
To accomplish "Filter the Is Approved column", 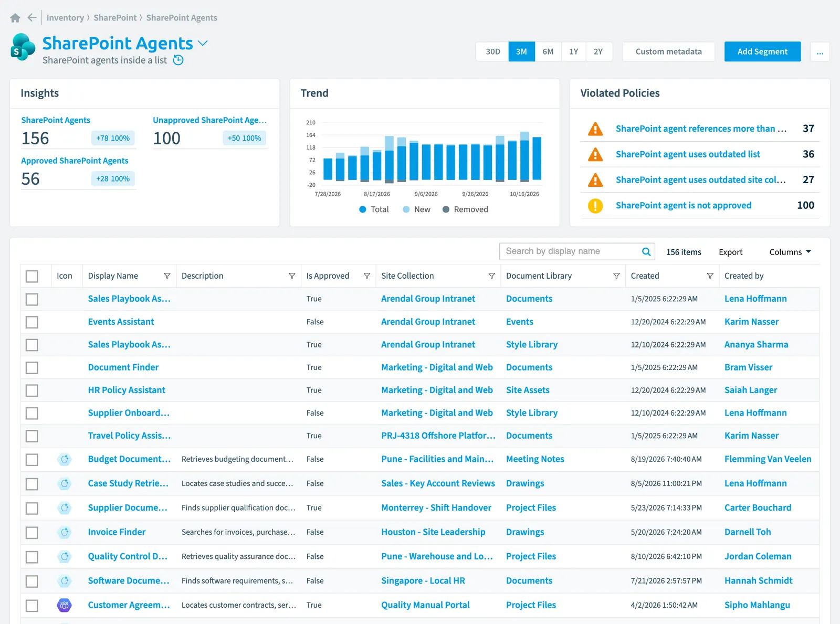I will 367,276.
